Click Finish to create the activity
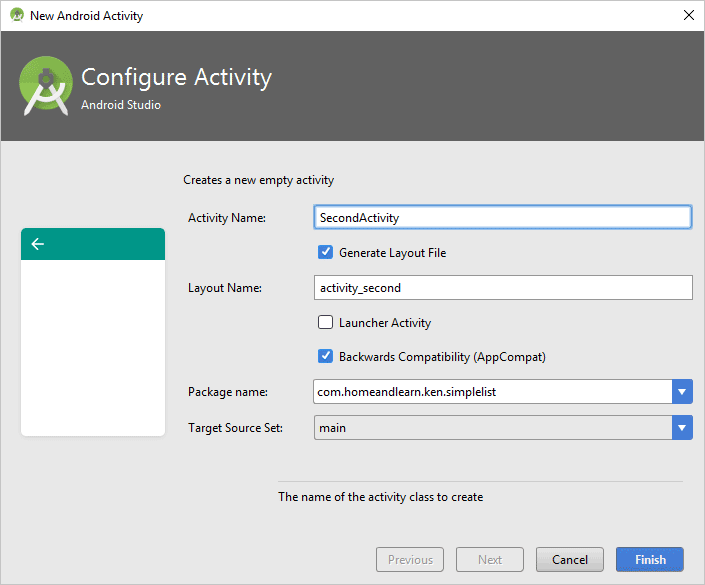Image resolution: width=705 pixels, height=585 pixels. (x=650, y=560)
